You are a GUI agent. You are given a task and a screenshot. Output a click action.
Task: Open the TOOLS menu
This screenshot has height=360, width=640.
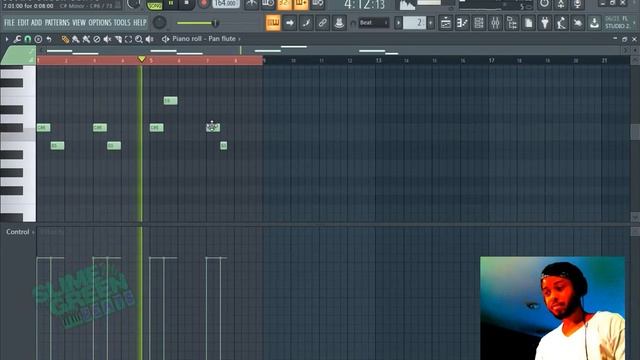(x=122, y=22)
